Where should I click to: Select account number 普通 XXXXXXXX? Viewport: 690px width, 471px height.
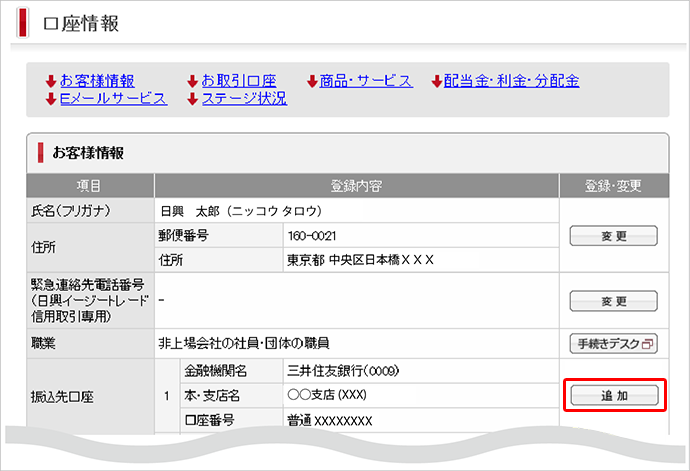point(330,421)
